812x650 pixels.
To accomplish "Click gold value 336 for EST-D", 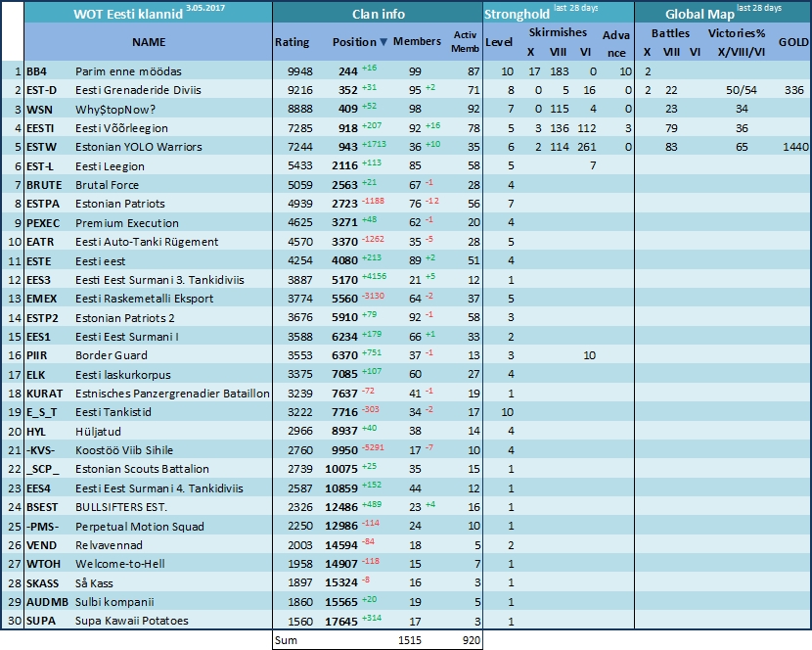I will coord(793,90).
